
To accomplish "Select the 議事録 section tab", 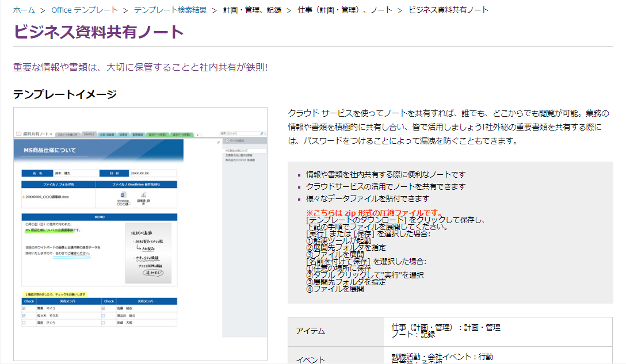I will (122, 134).
